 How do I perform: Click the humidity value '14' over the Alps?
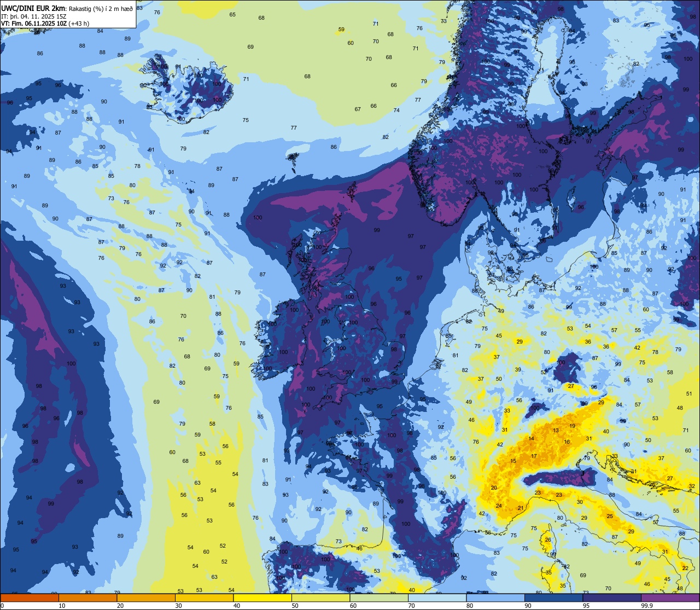[x=531, y=439]
